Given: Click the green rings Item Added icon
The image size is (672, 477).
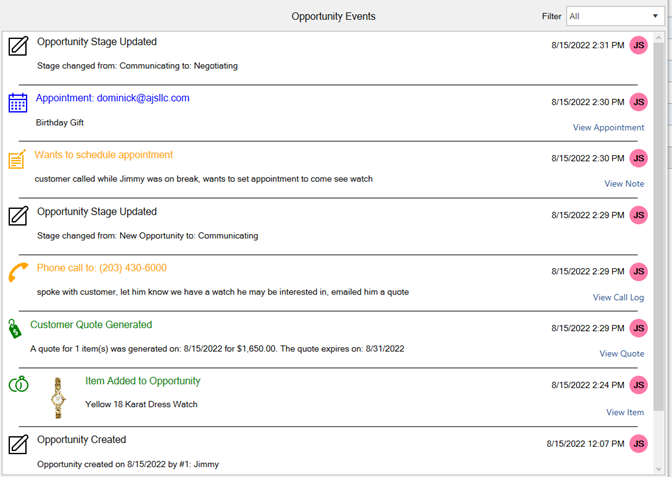Looking at the screenshot, I should (x=18, y=385).
